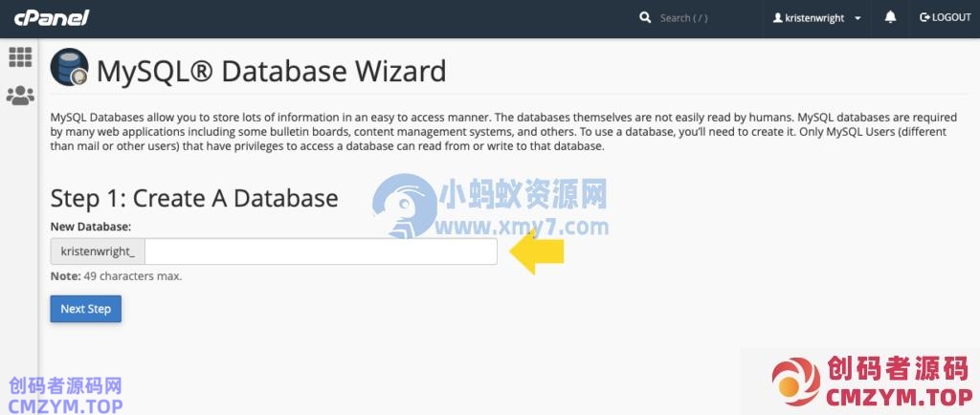
Task: Click the logout arrow icon
Action: (924, 18)
